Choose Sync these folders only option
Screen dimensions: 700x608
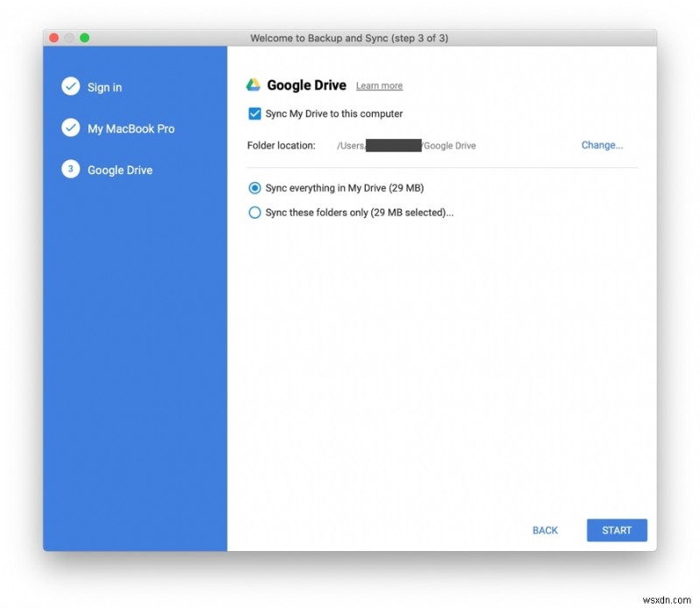[255, 212]
